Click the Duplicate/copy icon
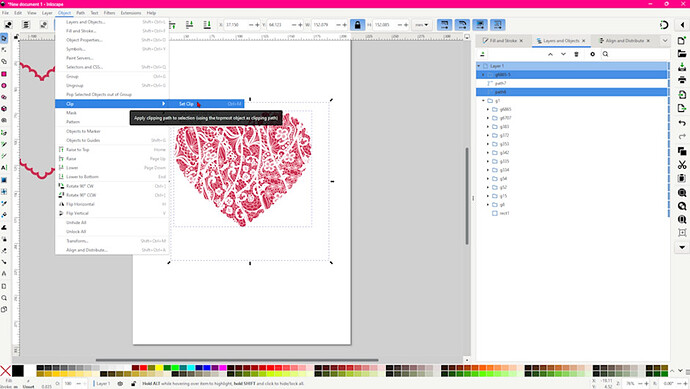Viewport: 690px width, 389px height. (x=682, y=151)
